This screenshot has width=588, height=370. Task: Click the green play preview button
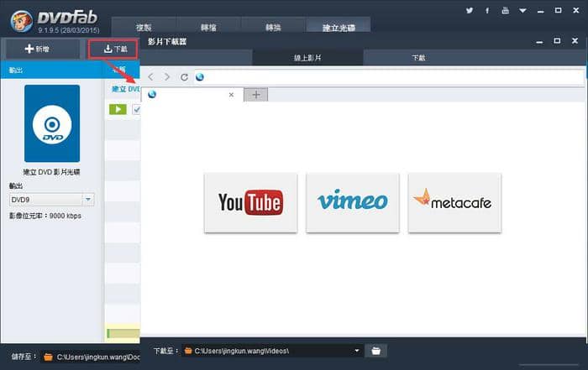click(118, 109)
